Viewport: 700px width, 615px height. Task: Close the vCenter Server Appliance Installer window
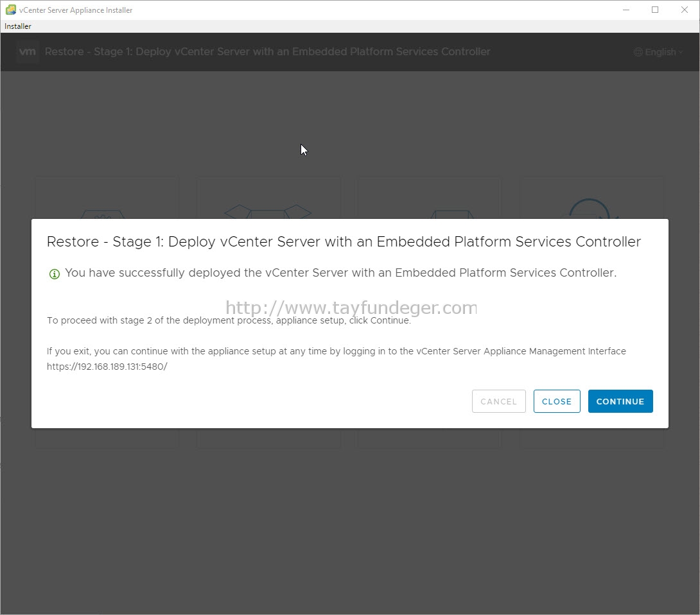pyautogui.click(x=685, y=10)
